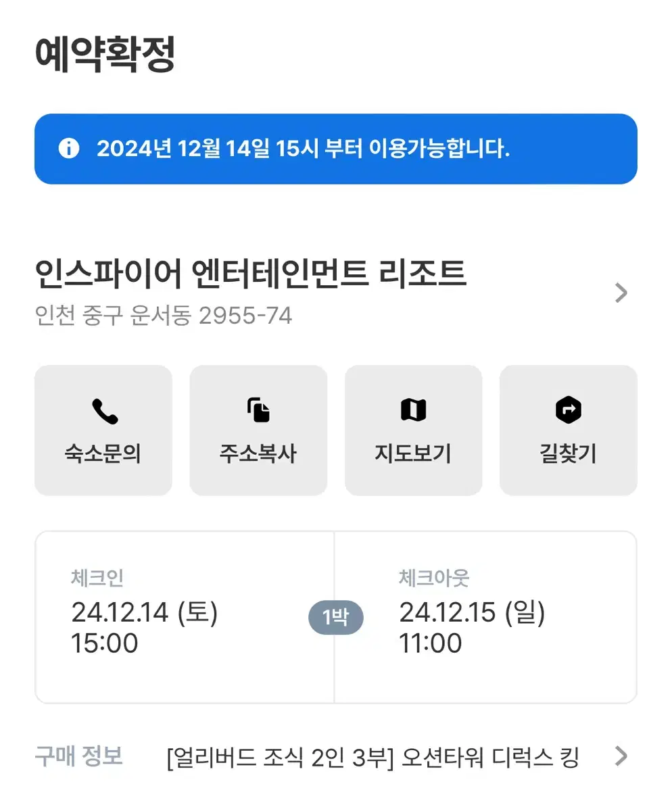Tap the copy icon for 주소복사
Image resolution: width=672 pixels, height=811 pixels.
click(258, 410)
